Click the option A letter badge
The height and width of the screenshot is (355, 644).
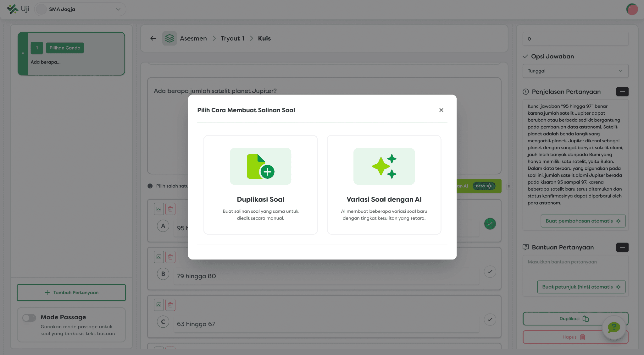[x=163, y=226]
